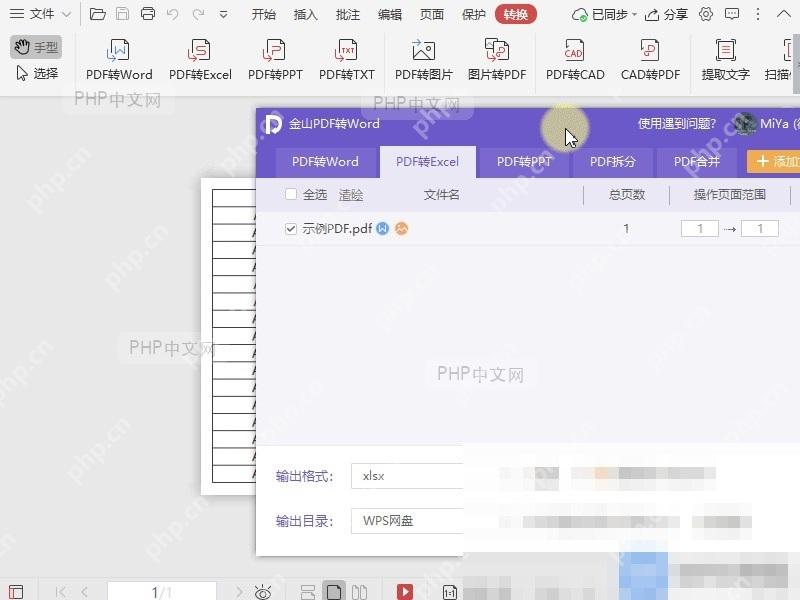Toggle the eye protection mode icon
The width and height of the screenshot is (800, 600).
(x=263, y=592)
